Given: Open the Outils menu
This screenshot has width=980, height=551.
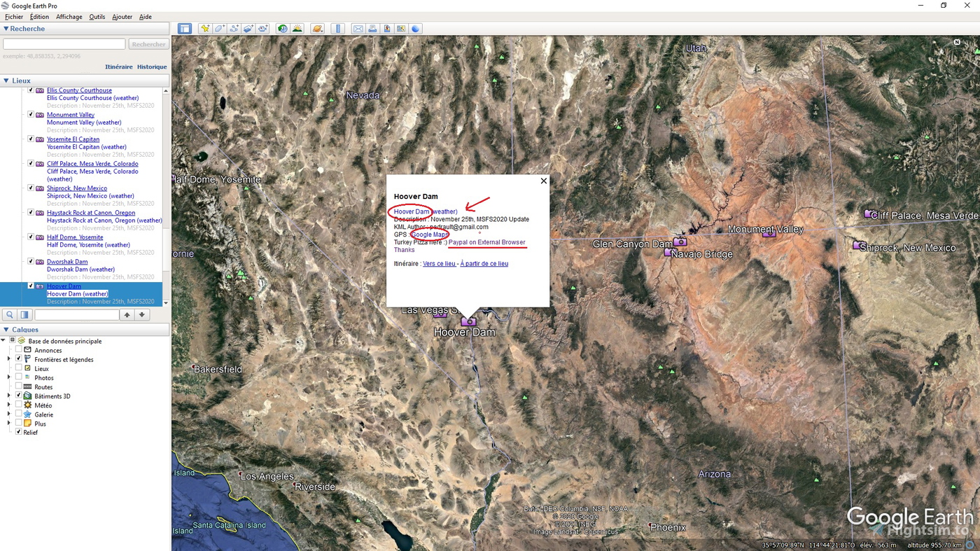Looking at the screenshot, I should [x=97, y=16].
